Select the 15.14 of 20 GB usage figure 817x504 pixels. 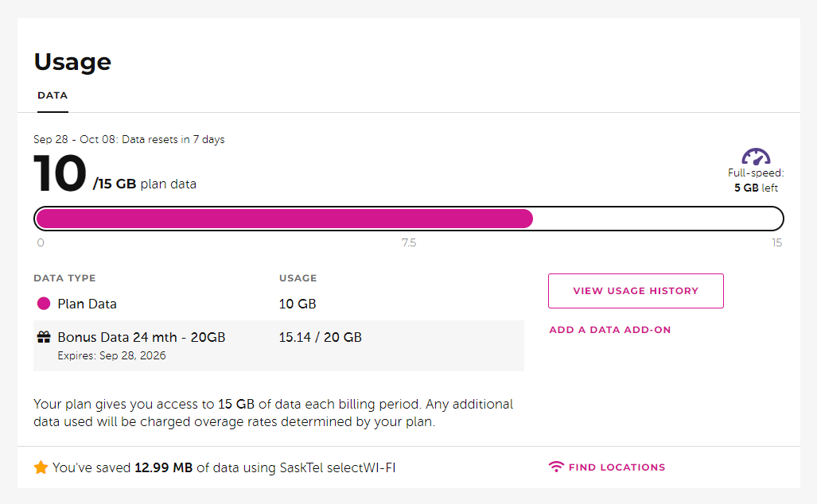[320, 336]
